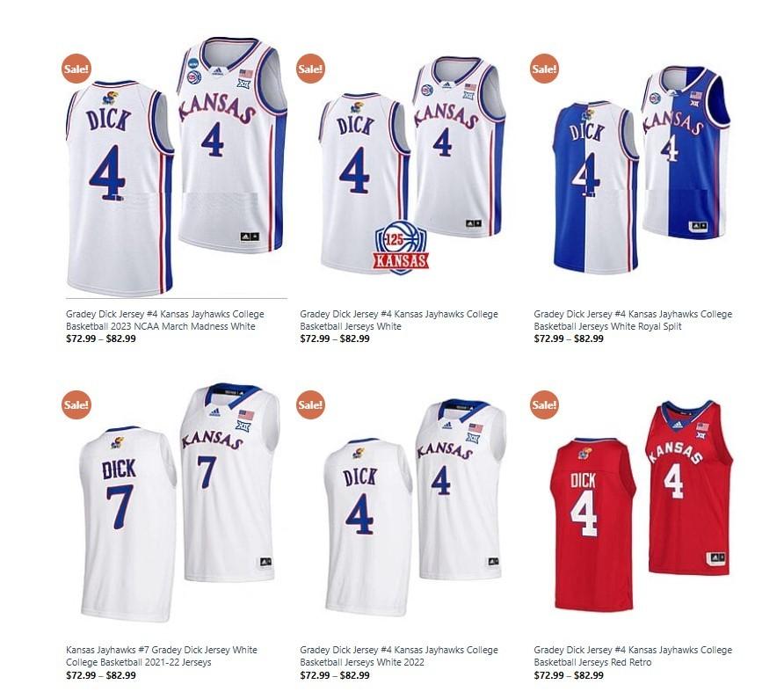Open the 2023 NCAA March Madness White title link
Image resolution: width=784 pixels, height=699 pixels.
point(165,320)
